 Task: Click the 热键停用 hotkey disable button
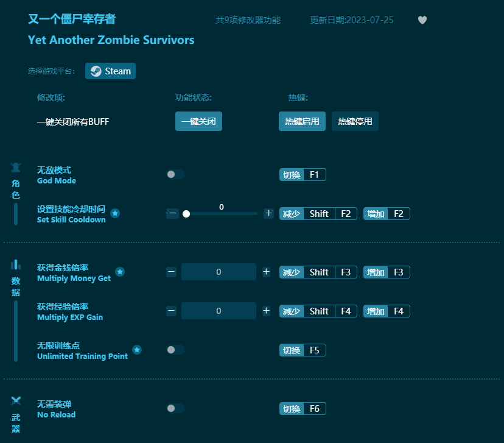(x=355, y=121)
